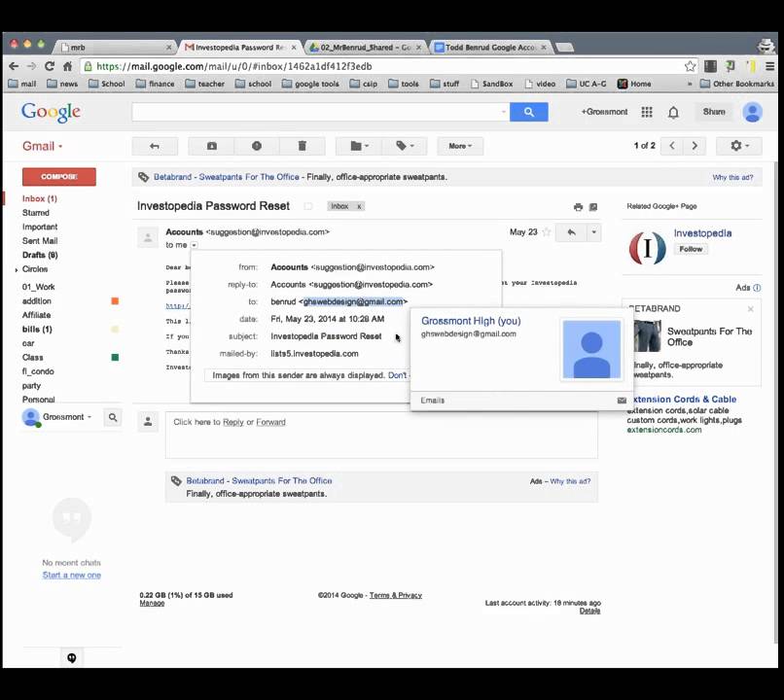Click the blue search button
This screenshot has height=700, width=784.
[x=528, y=112]
